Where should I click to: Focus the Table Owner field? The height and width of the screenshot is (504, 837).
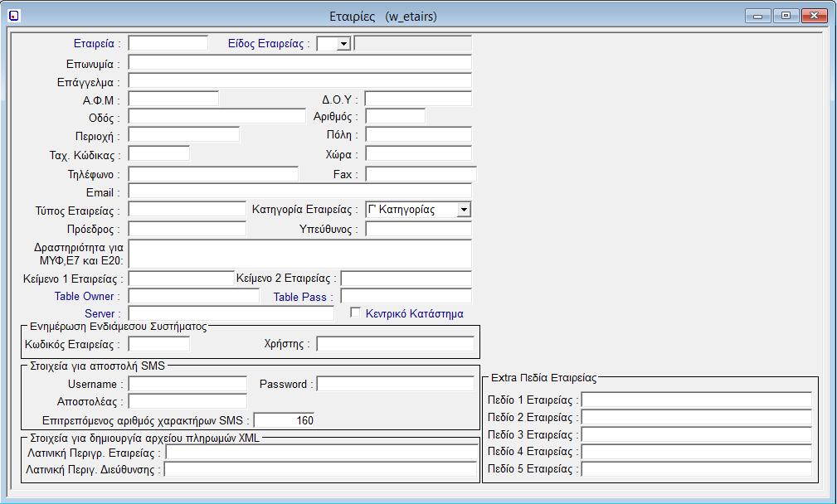194,297
